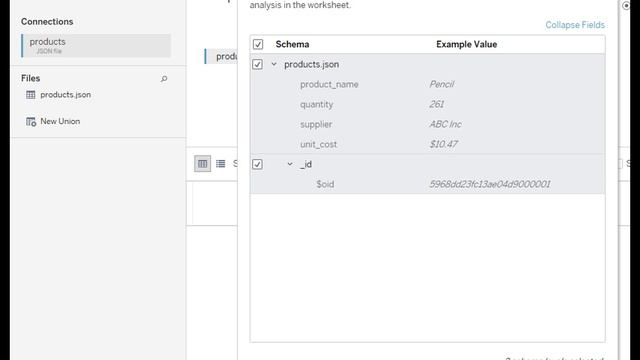Image resolution: width=640 pixels, height=360 pixels.
Task: Uncheck the _id schema level checkbox
Action: tap(257, 164)
